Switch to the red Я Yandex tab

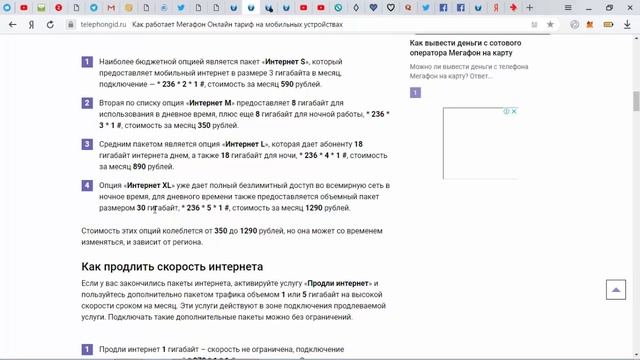pyautogui.click(x=496, y=7)
